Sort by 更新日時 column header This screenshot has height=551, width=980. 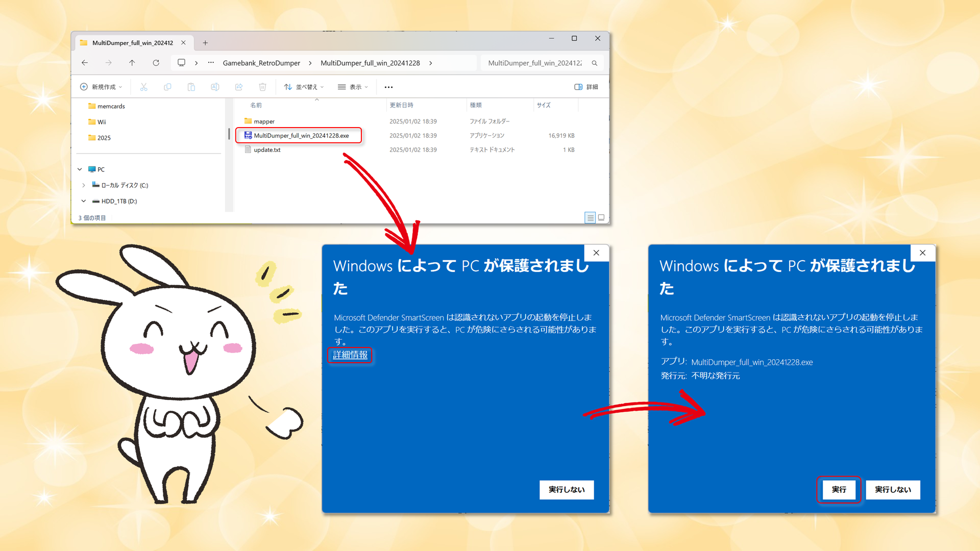402,105
